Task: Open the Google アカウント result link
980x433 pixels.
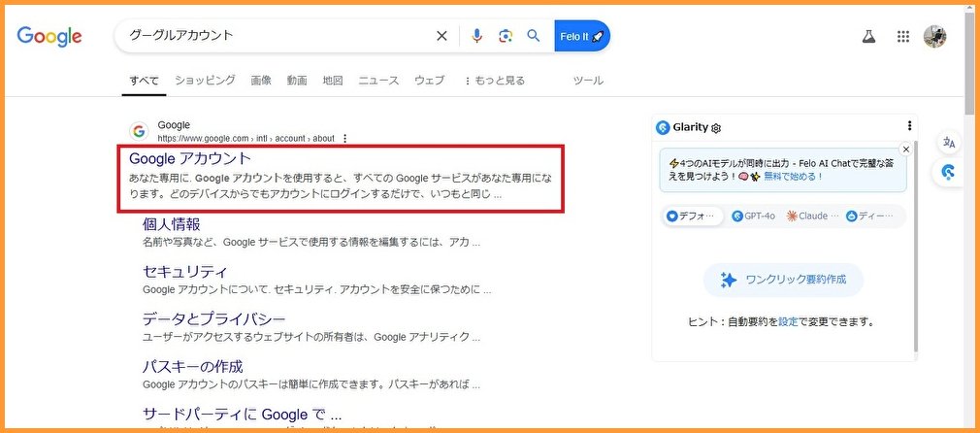Action: [189, 158]
